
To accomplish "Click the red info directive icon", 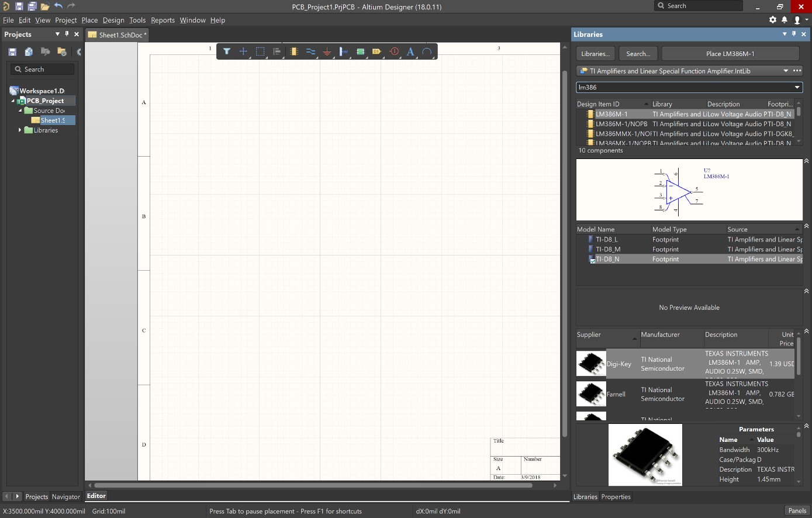I will coord(394,51).
